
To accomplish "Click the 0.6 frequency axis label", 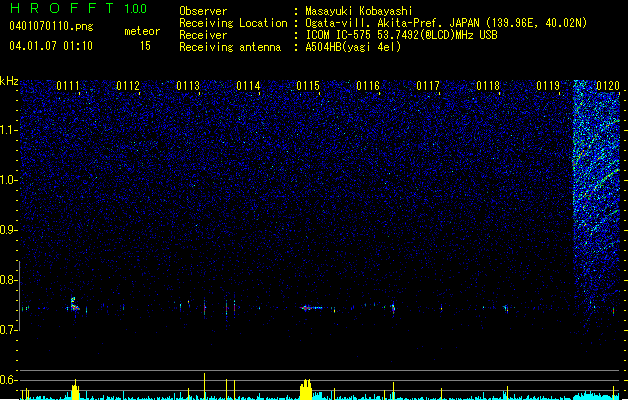I will tap(8, 380).
